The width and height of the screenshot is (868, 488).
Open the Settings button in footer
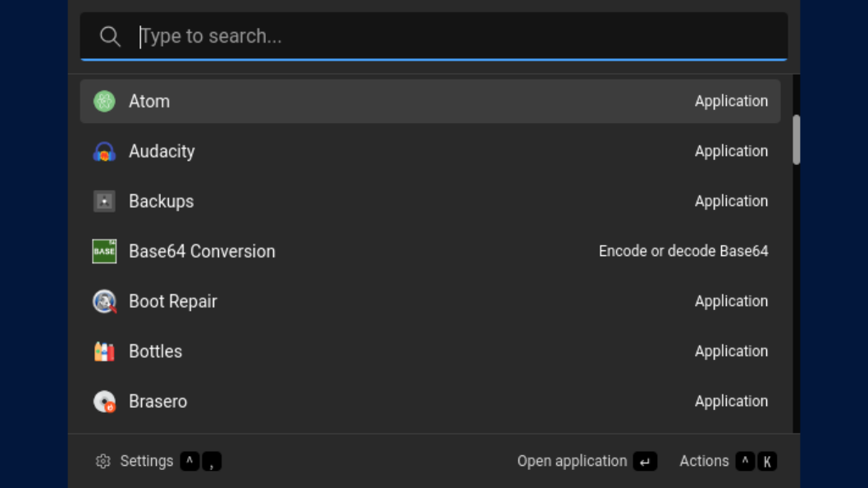click(x=146, y=462)
